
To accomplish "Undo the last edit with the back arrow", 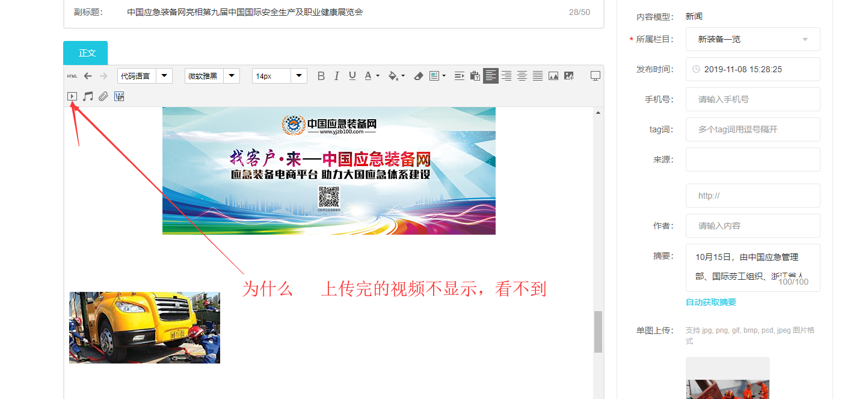I will coord(88,76).
